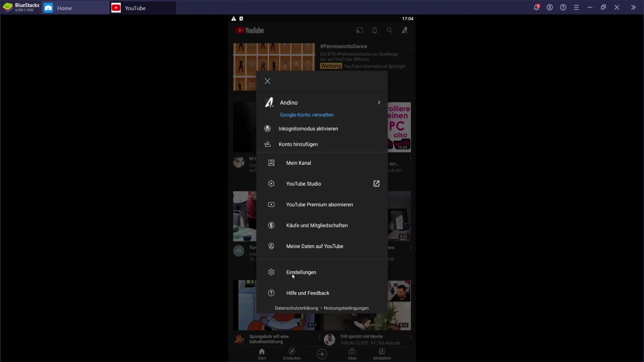Open Käufe und Mitgliedschaften

[317, 226]
